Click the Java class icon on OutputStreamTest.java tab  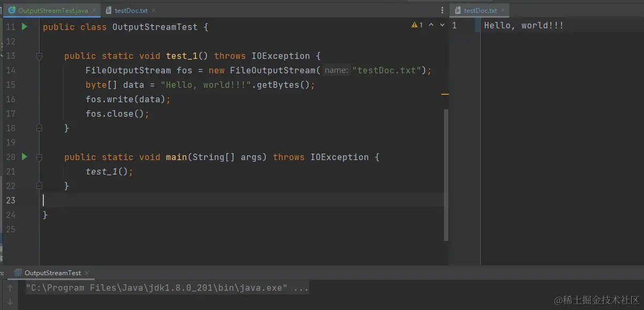click(11, 10)
